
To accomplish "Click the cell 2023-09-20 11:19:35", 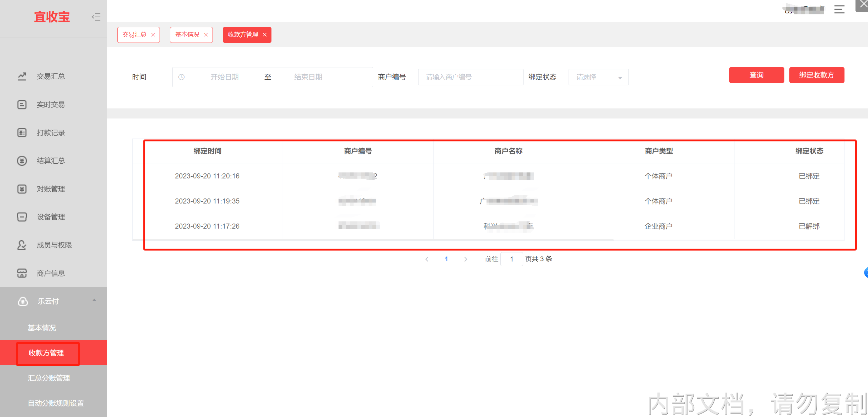I will coord(207,201).
